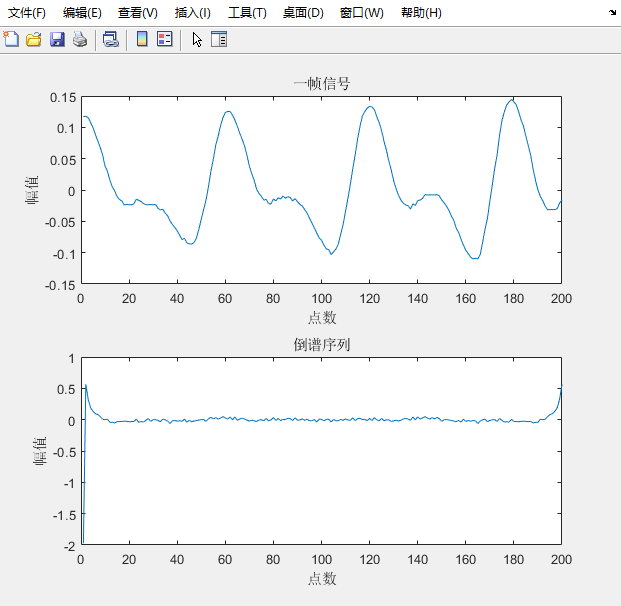Click the Link Plot icon
The image size is (621, 606).
110,39
